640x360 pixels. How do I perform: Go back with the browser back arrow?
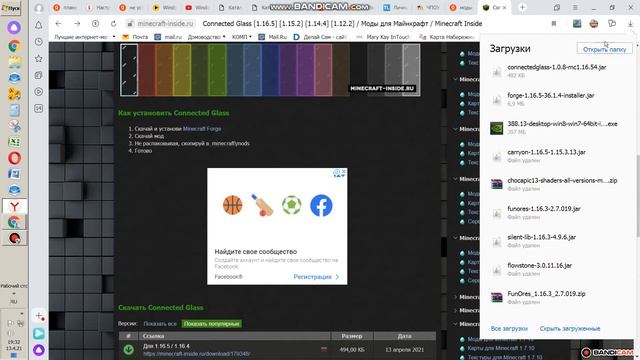click(x=58, y=24)
